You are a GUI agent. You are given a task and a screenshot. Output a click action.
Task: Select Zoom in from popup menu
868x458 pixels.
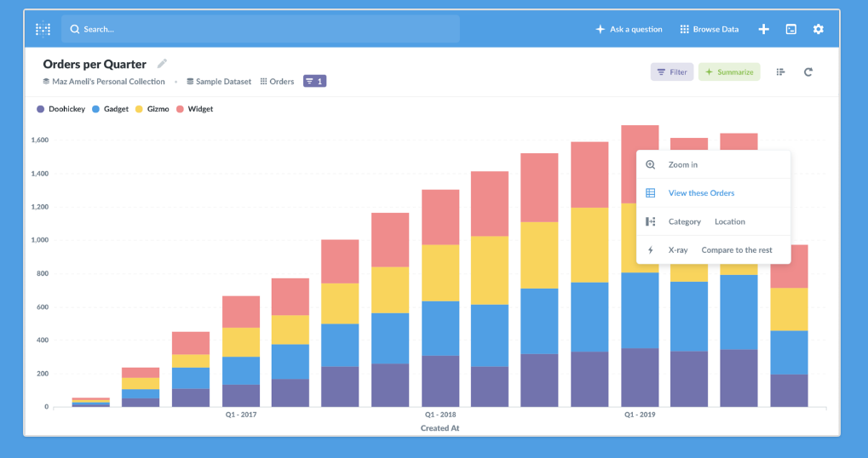(682, 164)
